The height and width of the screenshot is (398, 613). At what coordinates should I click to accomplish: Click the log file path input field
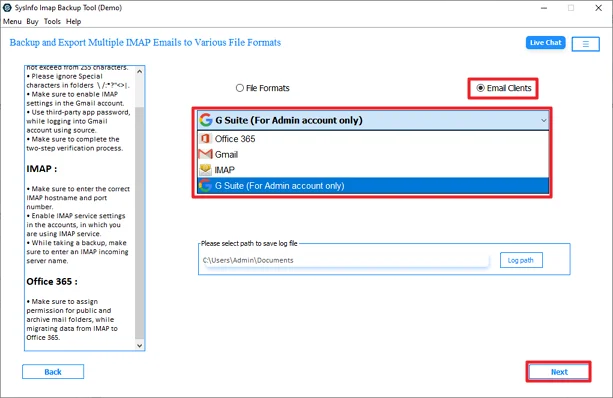345,260
